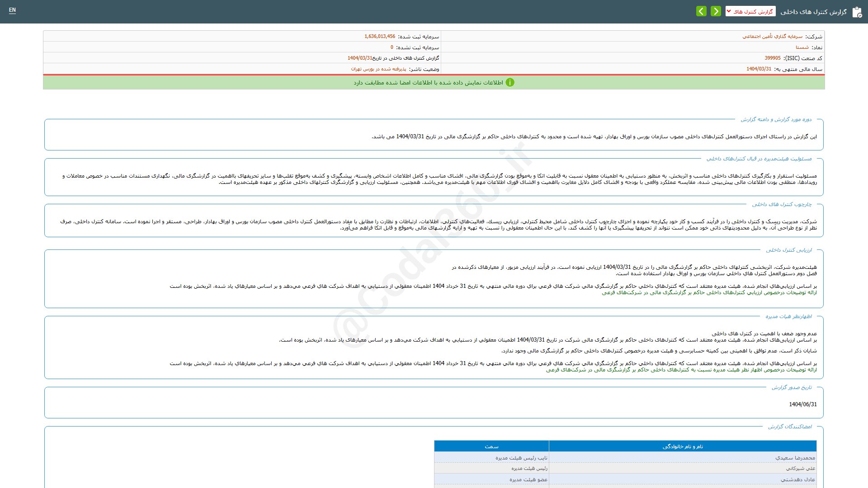This screenshot has height=488, width=868.
Task: Click the سمت column header
Action: (x=491, y=446)
